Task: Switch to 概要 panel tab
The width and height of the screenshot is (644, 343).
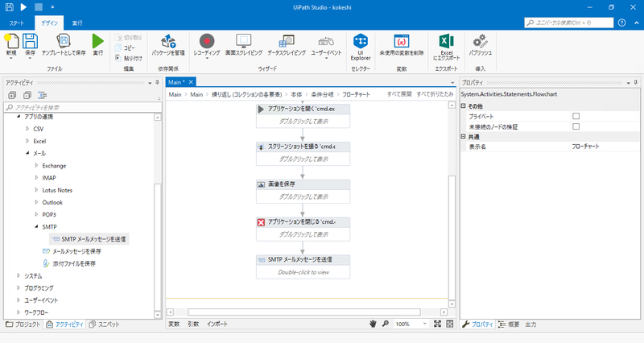Action: pos(509,324)
